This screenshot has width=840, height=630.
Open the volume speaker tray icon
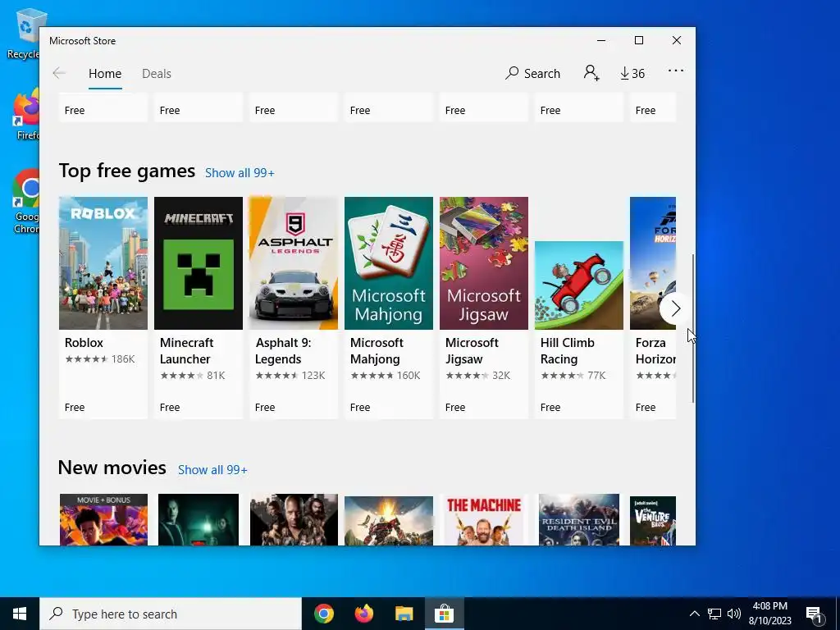coord(734,614)
